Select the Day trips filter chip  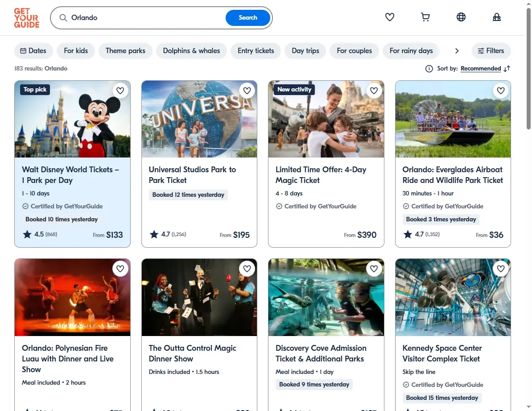[305, 51]
